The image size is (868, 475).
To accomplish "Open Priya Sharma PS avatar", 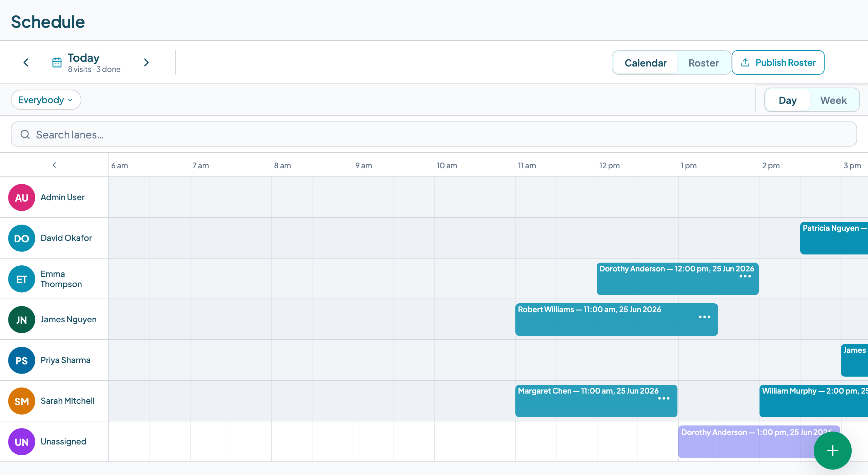I will tap(22, 360).
